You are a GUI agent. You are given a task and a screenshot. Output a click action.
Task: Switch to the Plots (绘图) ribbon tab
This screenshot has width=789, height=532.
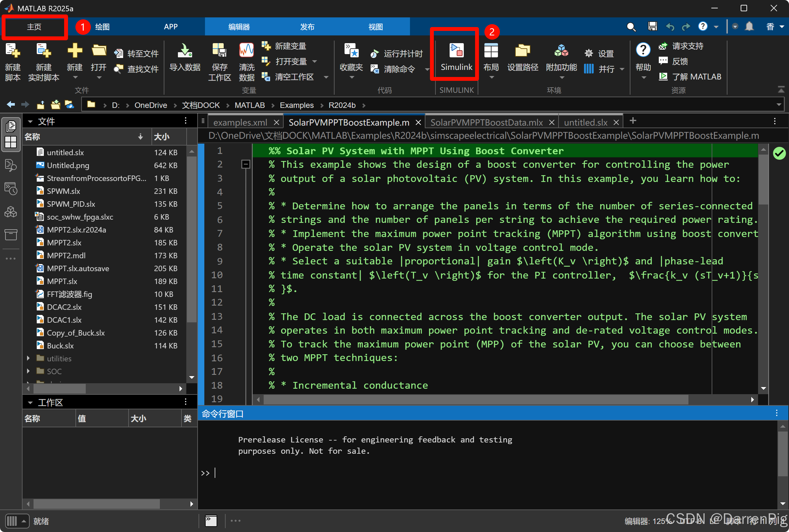102,27
